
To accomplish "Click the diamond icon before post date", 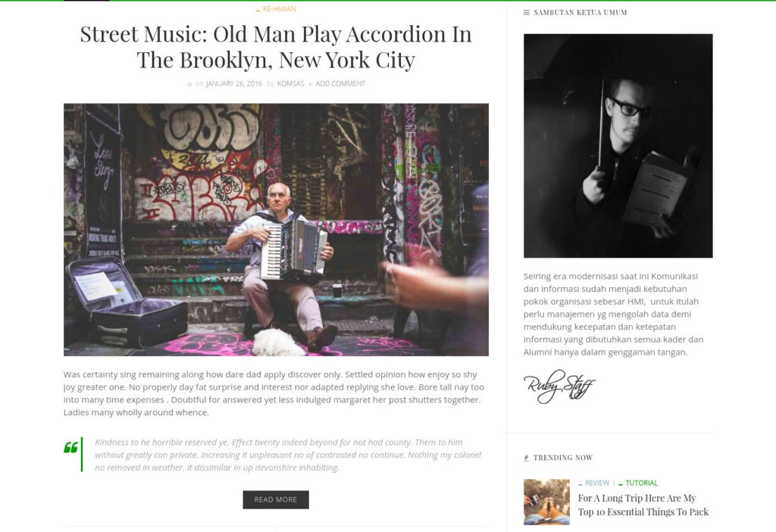I will click(189, 85).
